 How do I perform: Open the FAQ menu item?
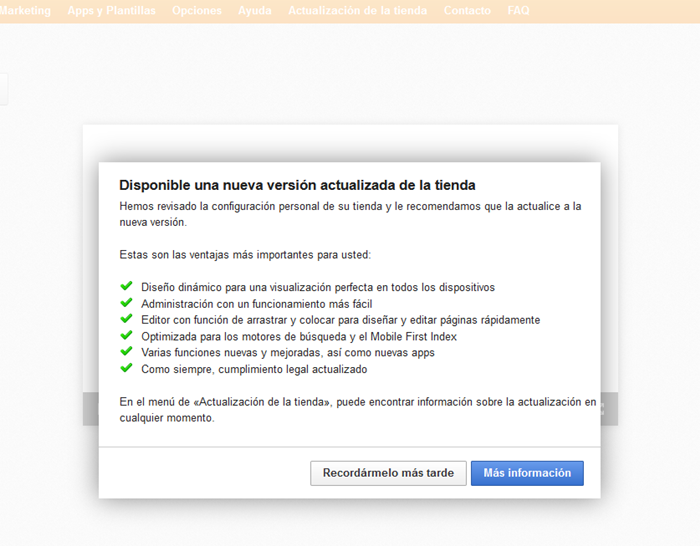pos(518,10)
